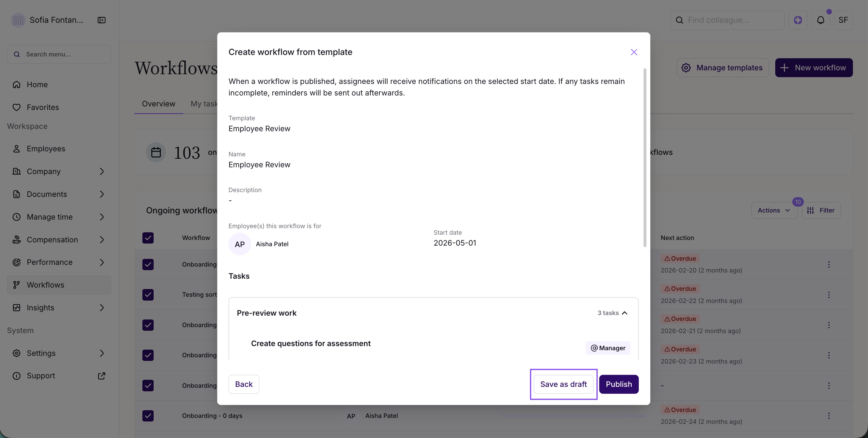Open the external Support link icon
The width and height of the screenshot is (868, 438).
101,376
